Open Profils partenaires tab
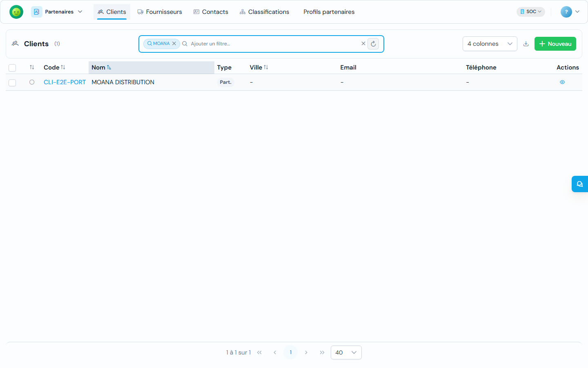Screen dimensions: 588x368 pos(329,12)
